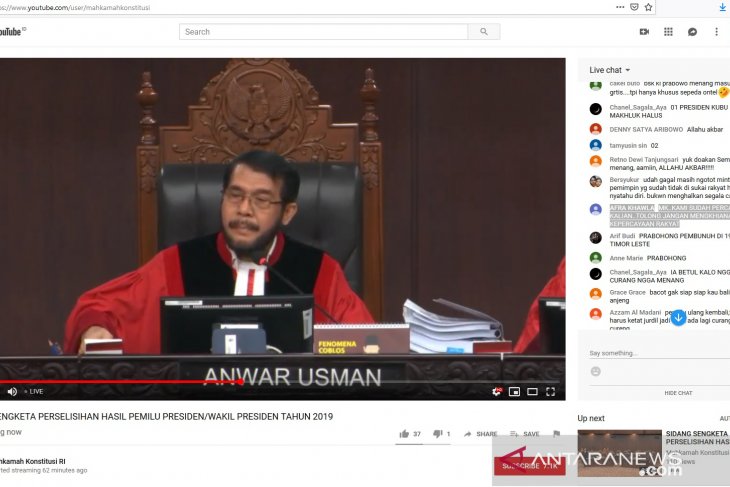Screen dimensions: 730x487
Task: Mute the video with the speaker icon
Action: pos(13,392)
